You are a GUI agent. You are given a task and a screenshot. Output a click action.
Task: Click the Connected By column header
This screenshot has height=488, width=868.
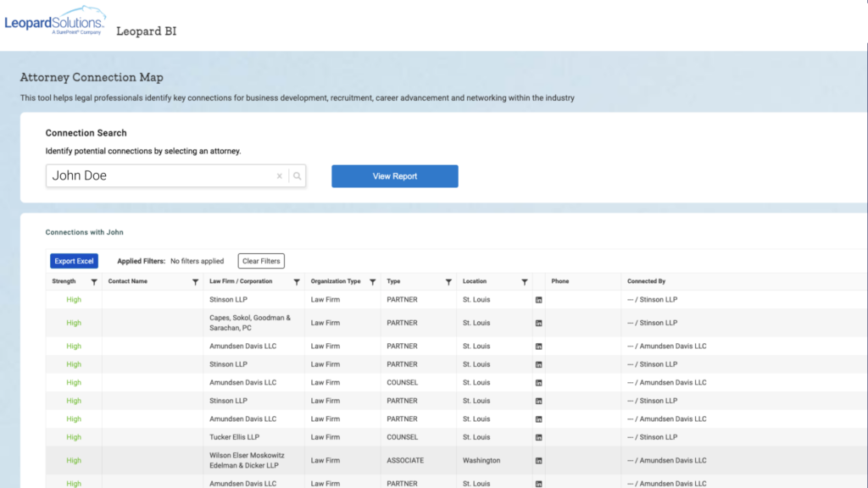(647, 281)
